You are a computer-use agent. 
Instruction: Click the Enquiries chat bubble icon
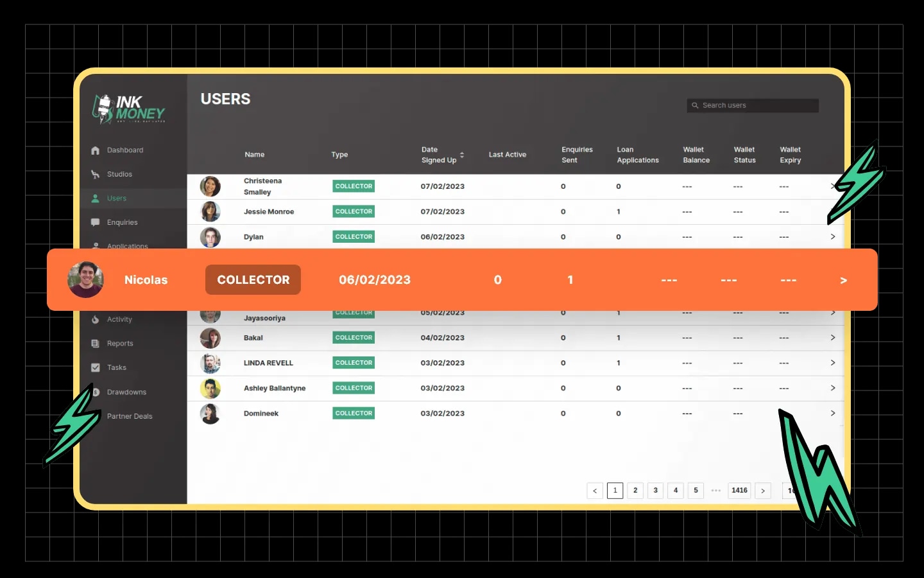(x=95, y=222)
